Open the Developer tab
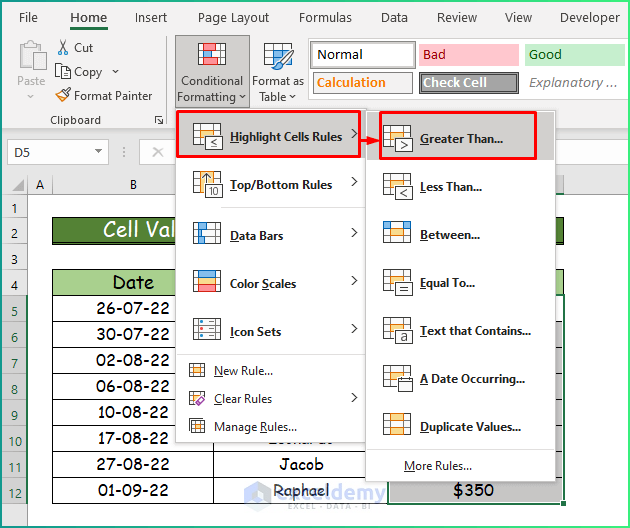This screenshot has height=528, width=630. (589, 18)
